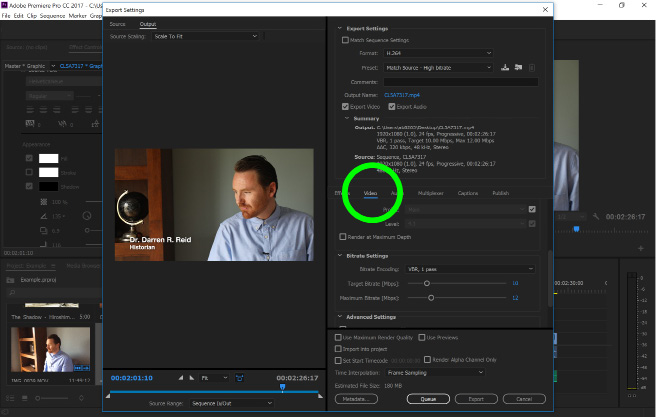
Task: Toggle the Stroke checkbox in Appearance
Action: point(29,172)
